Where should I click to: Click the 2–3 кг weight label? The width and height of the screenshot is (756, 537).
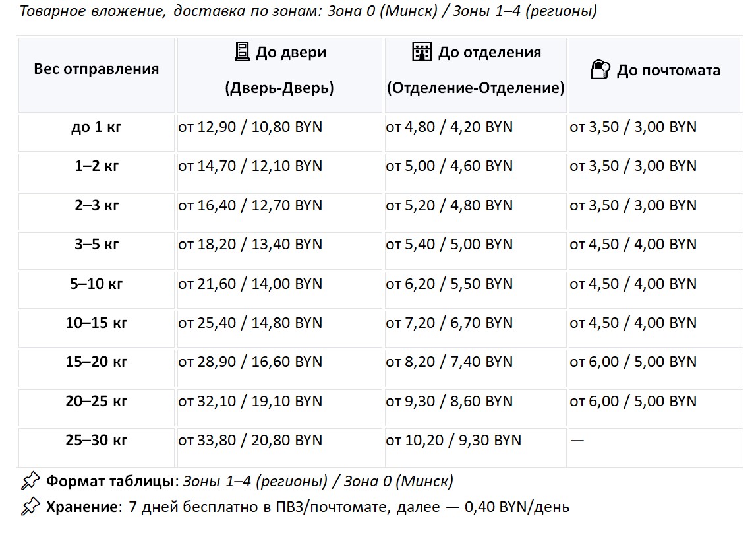[96, 205]
